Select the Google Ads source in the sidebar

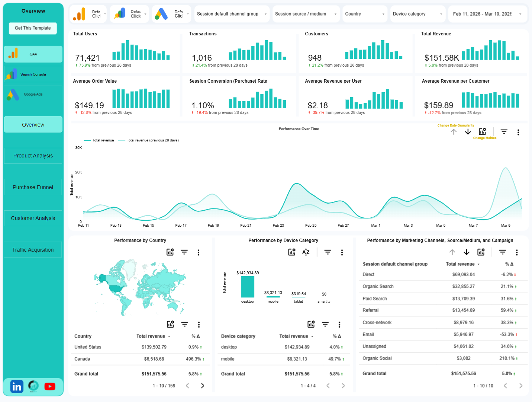click(33, 94)
